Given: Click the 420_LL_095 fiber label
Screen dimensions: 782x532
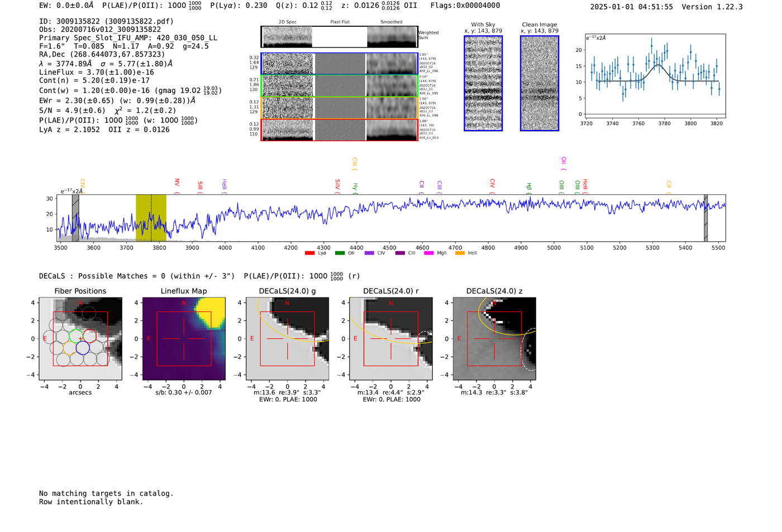Looking at the screenshot, I should pos(429,93).
